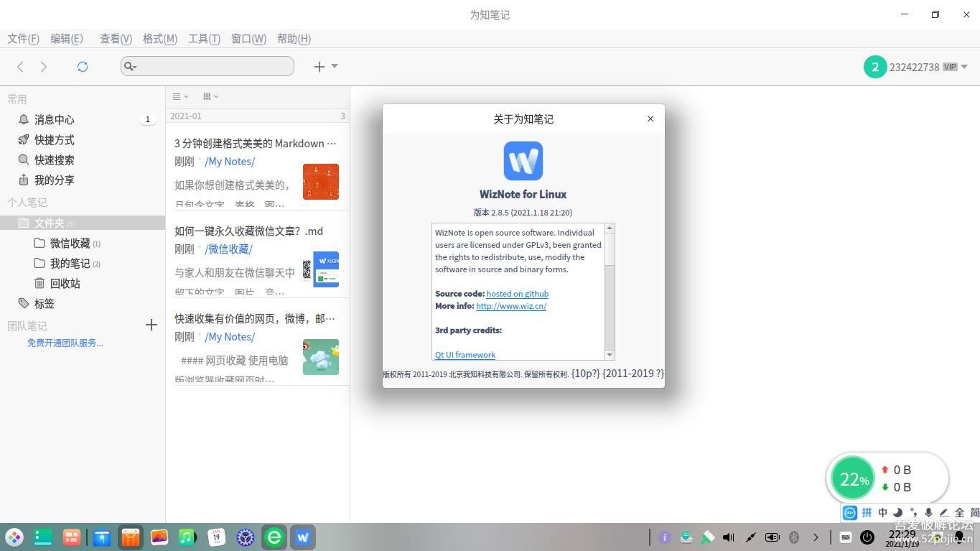Open the 窗口(W) menu
980x551 pixels.
(x=248, y=39)
